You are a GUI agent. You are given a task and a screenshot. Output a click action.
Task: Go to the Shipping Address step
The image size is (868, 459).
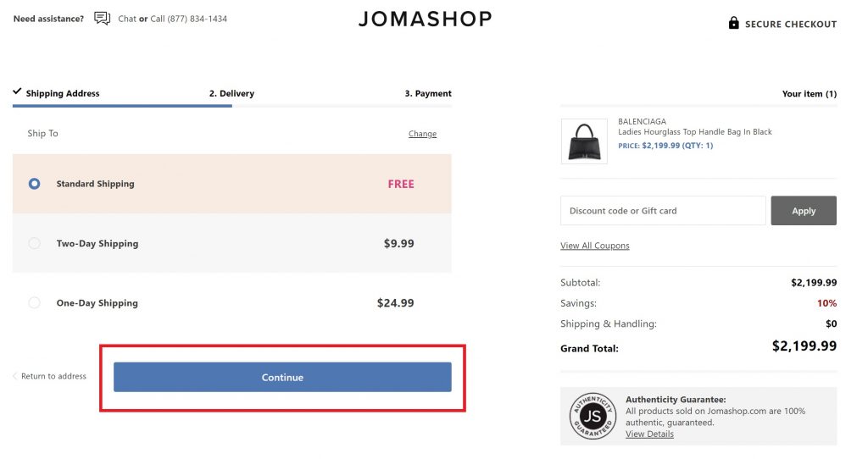pos(63,94)
